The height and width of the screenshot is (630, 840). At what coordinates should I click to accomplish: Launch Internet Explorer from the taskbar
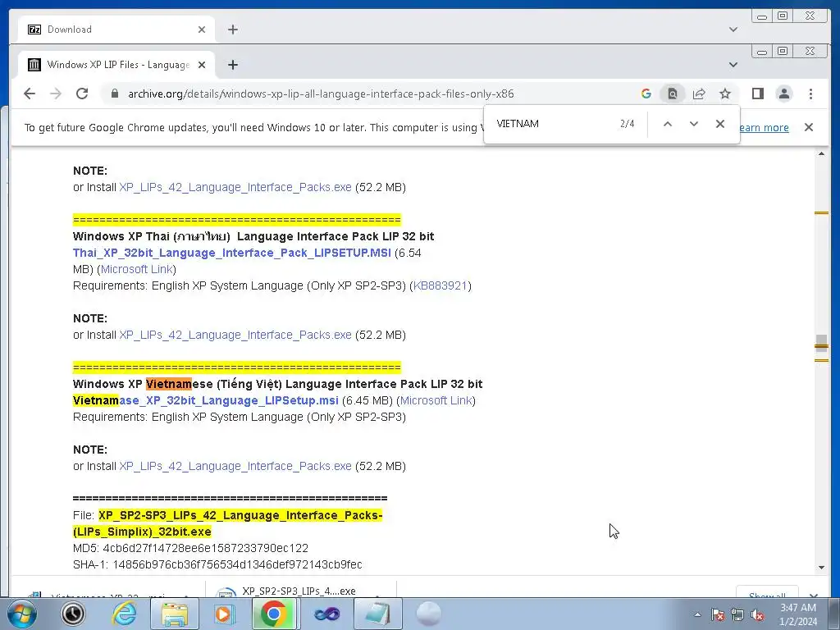[x=124, y=614]
